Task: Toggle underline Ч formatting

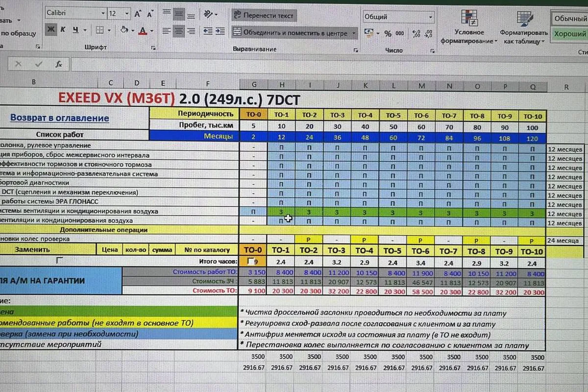Action: (75, 30)
